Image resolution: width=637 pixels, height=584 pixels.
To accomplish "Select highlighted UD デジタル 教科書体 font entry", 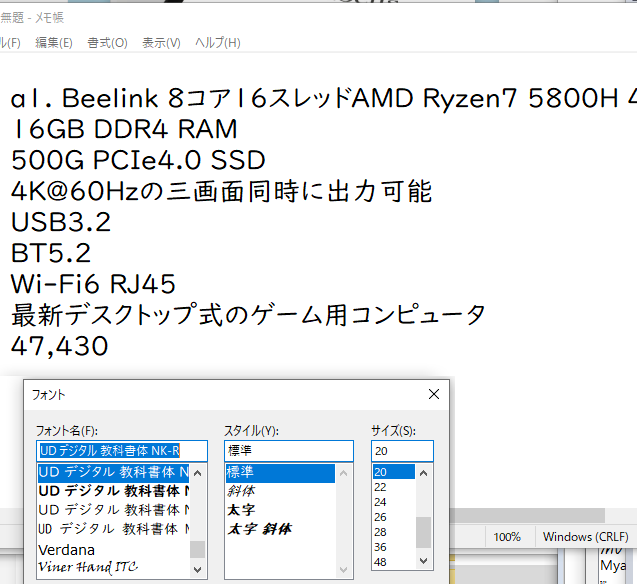I will [x=113, y=472].
